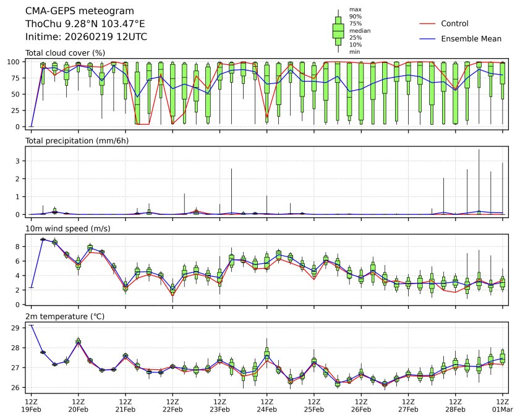Click the 29 tick on temperature axis
Viewport: 520px width, 420px height.
pos(19,328)
